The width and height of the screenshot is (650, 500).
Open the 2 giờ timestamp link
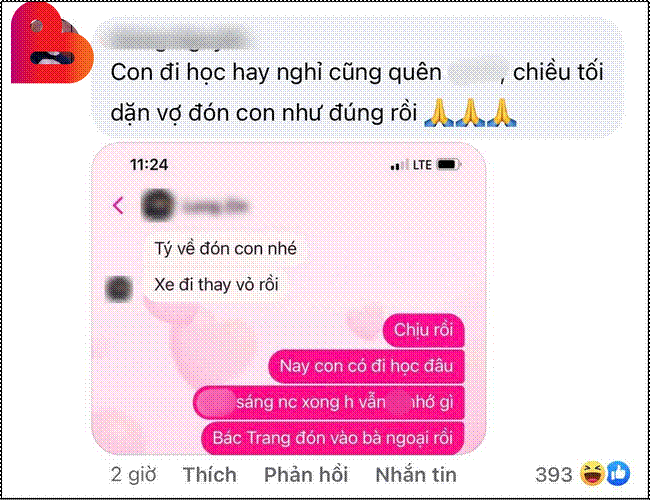click(133, 475)
